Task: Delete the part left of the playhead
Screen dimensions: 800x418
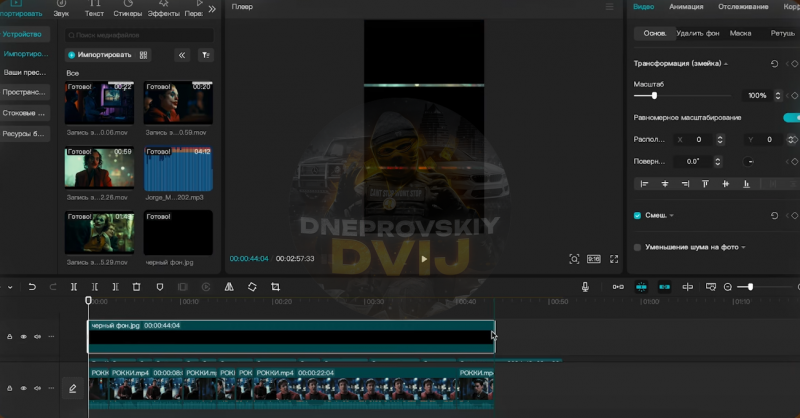Action: (95, 287)
